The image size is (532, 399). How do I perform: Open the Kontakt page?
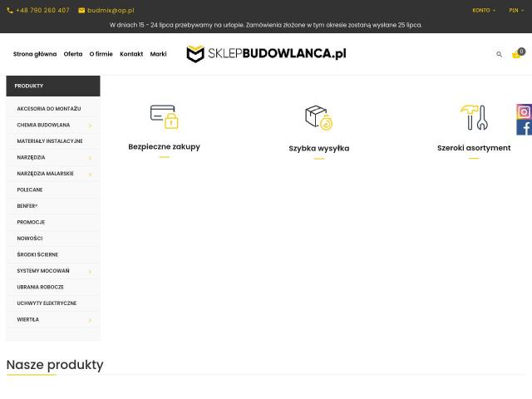coord(131,54)
